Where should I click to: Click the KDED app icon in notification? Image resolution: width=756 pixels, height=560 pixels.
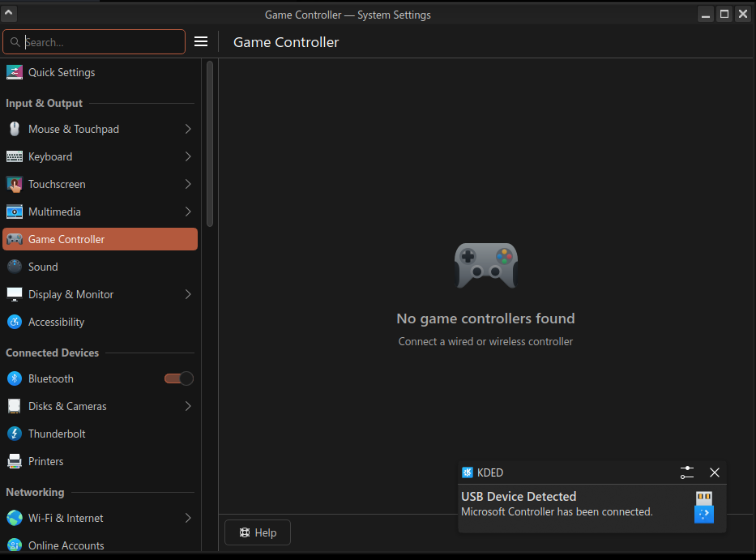(x=468, y=472)
